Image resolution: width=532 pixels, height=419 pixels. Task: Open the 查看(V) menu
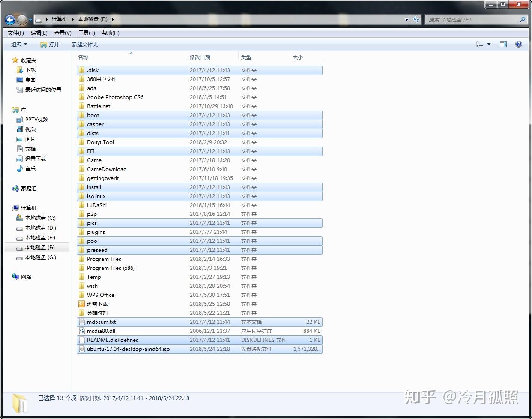[x=62, y=33]
